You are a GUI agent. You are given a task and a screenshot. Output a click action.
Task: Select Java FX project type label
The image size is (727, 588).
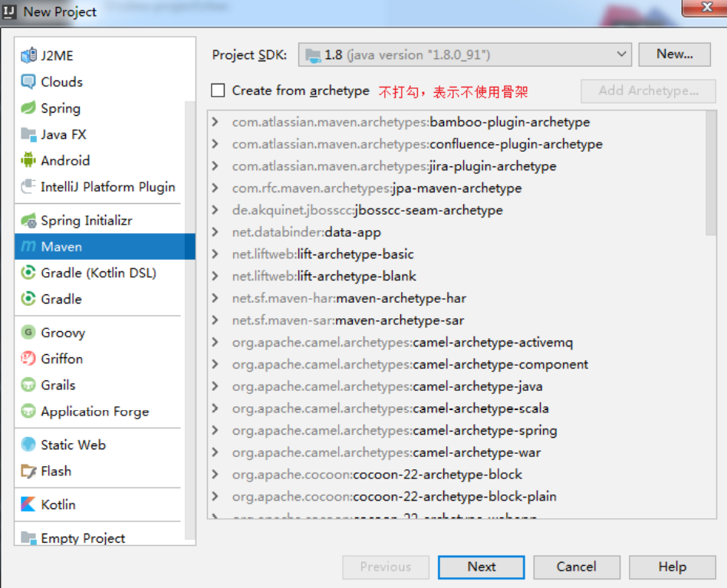click(64, 134)
